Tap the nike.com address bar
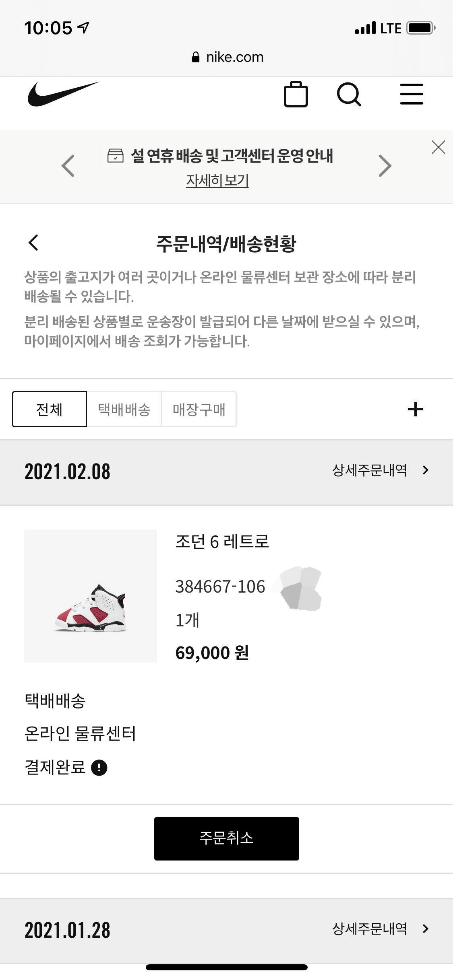 (x=227, y=57)
